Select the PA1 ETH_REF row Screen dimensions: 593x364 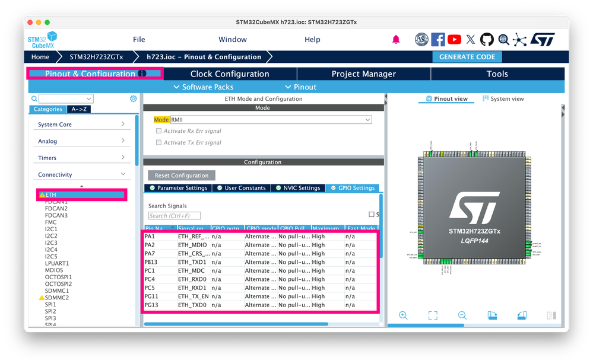pyautogui.click(x=261, y=237)
